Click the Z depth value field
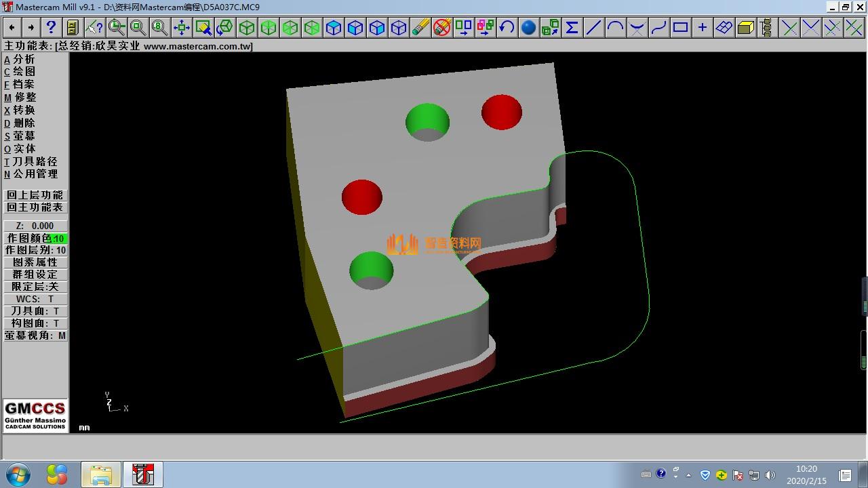Image resolution: width=868 pixels, height=488 pixels. (x=35, y=226)
